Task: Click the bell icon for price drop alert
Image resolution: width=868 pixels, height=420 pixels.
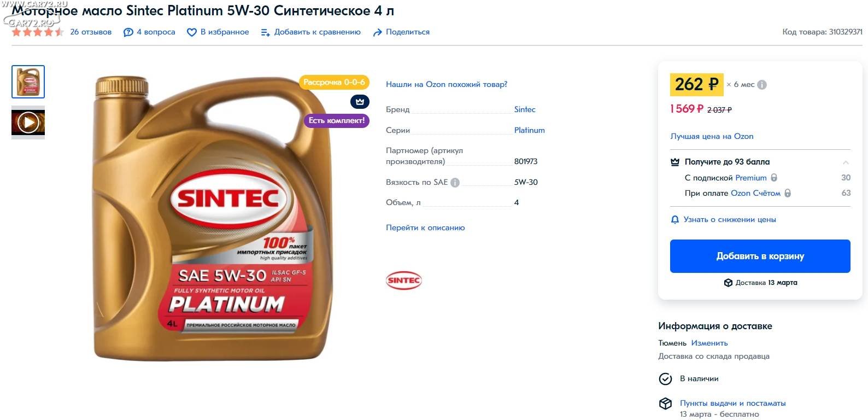Action: [675, 219]
